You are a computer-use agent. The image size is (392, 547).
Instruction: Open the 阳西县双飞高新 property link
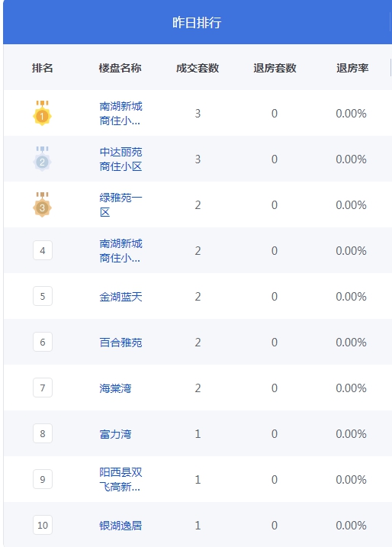click(x=120, y=479)
